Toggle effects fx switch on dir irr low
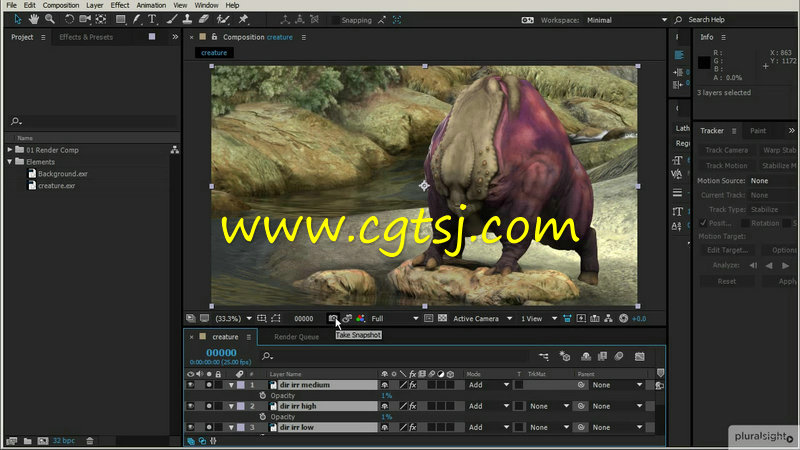The width and height of the screenshot is (800, 450). pyautogui.click(x=412, y=428)
